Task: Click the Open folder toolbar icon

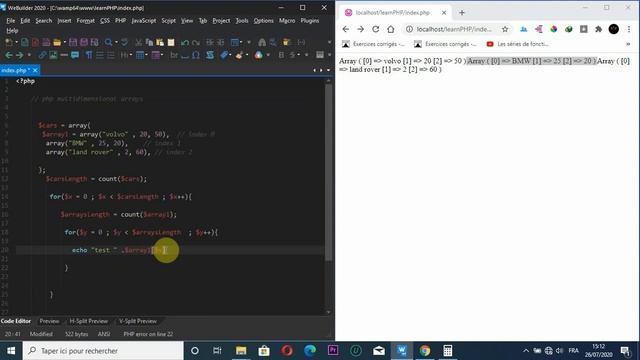Action: (57, 42)
